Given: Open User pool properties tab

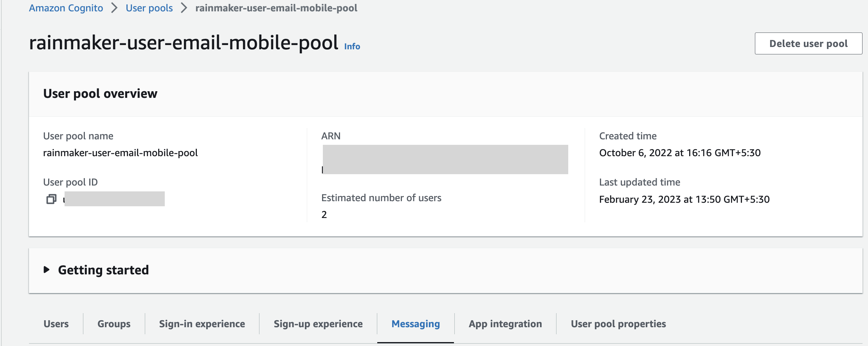Looking at the screenshot, I should point(618,324).
